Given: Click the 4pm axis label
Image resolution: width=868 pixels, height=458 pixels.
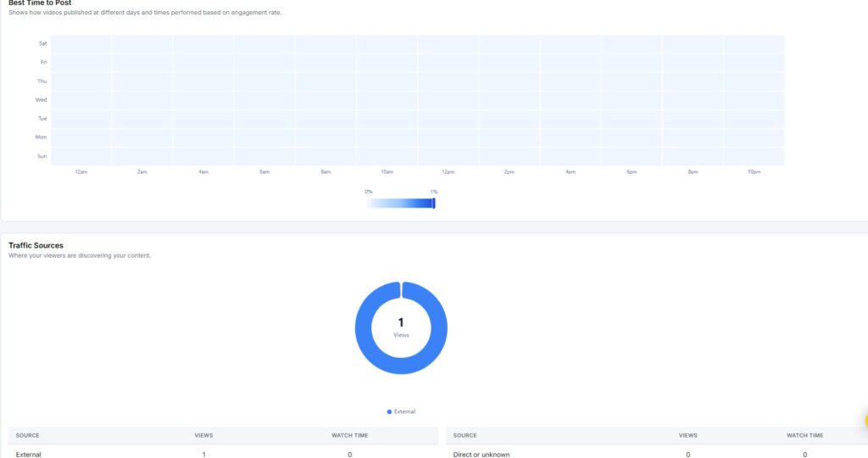Looking at the screenshot, I should 570,171.
